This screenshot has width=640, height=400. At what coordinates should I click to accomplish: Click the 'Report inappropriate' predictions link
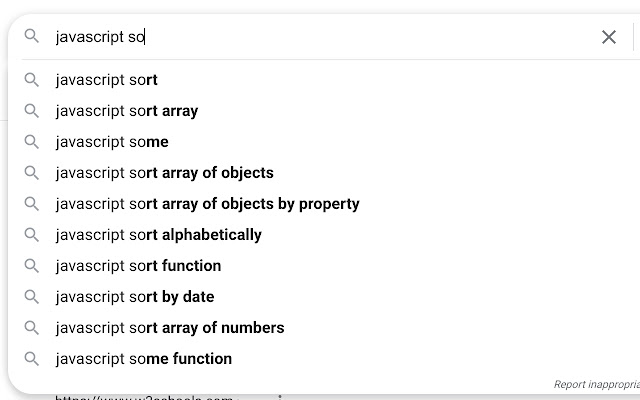(596, 384)
